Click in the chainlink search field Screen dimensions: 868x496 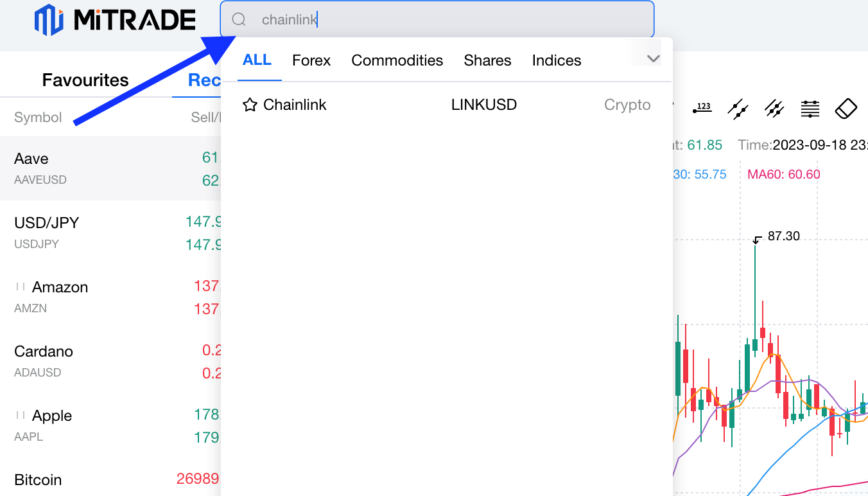pyautogui.click(x=449, y=20)
